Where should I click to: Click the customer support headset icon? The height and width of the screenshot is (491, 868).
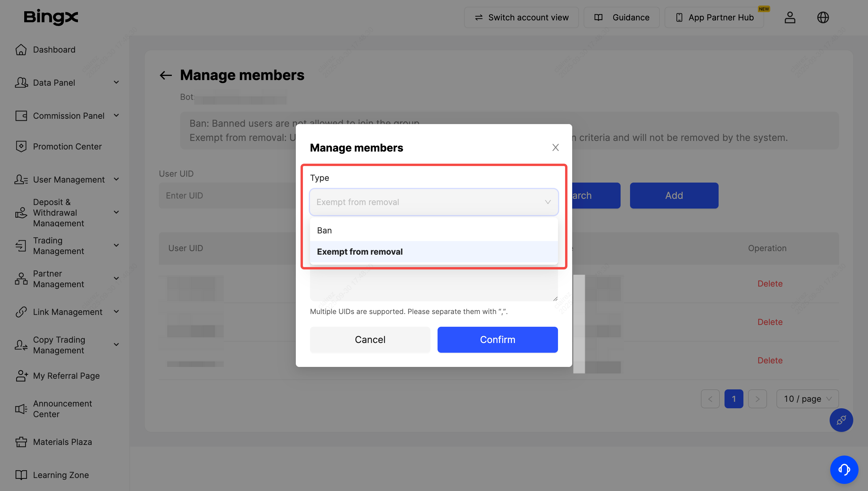[x=844, y=469]
